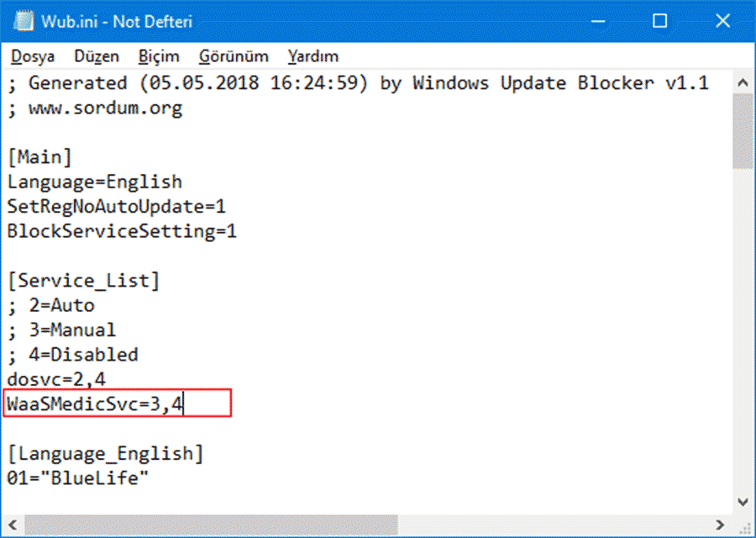756x538 pixels.
Task: Open the Düzen menu
Action: click(x=97, y=56)
